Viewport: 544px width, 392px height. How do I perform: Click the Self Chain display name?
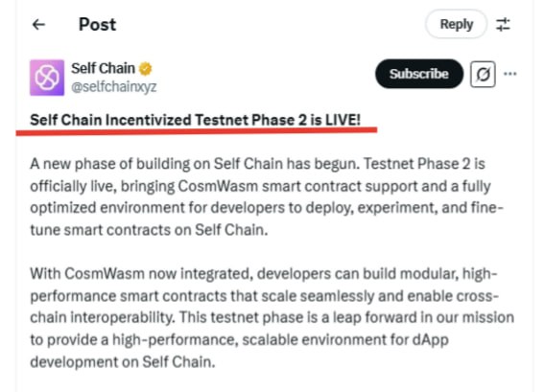[x=103, y=68]
